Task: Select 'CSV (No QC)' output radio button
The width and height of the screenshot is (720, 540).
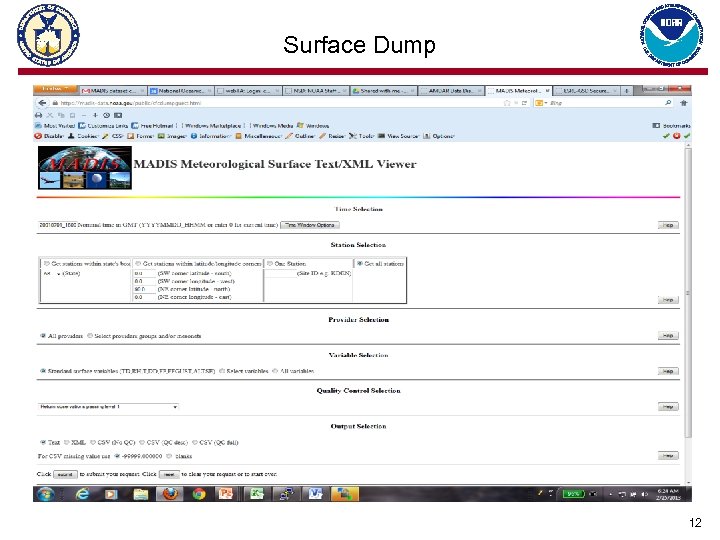Action: (x=93, y=443)
